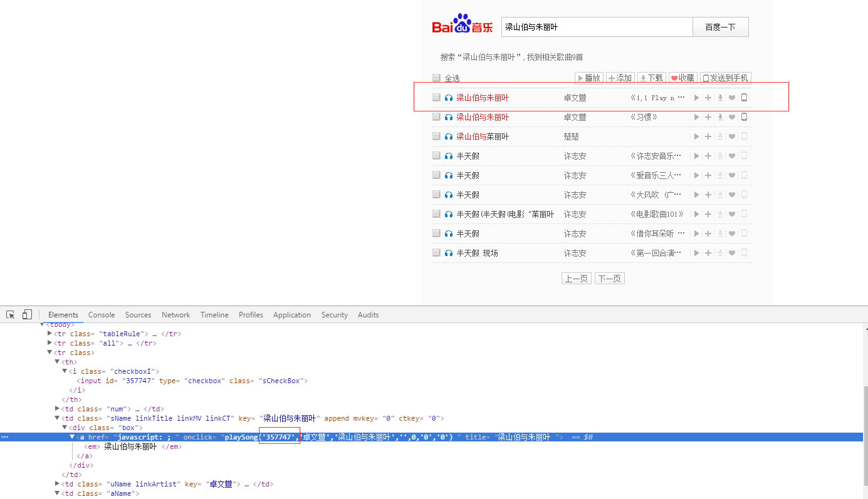This screenshot has width=868, height=499.
Task: Open artist link 楚楚
Action: pos(571,136)
